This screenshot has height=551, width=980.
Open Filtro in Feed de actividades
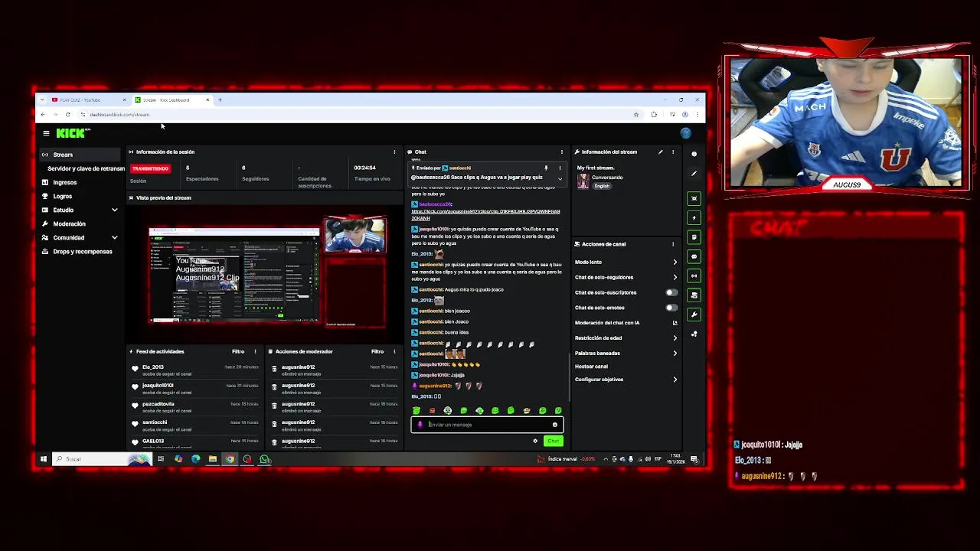(x=238, y=351)
